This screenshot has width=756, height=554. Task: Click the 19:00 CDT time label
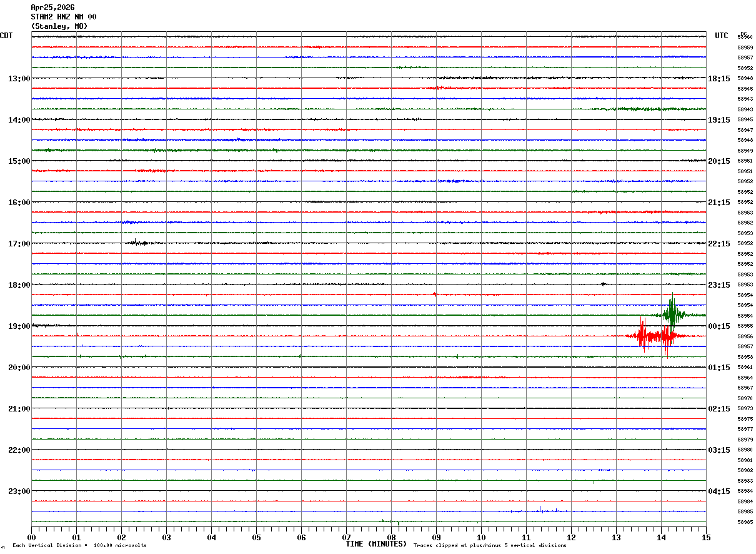pyautogui.click(x=19, y=326)
